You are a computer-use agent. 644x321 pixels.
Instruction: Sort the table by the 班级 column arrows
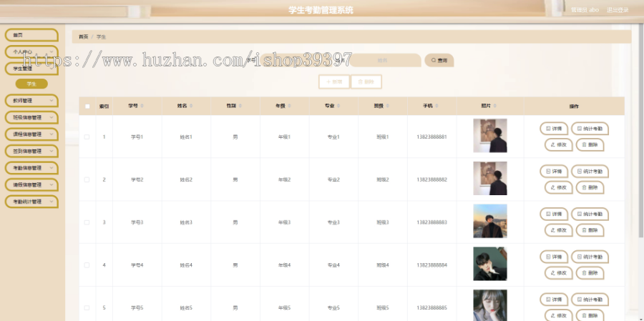[387, 106]
